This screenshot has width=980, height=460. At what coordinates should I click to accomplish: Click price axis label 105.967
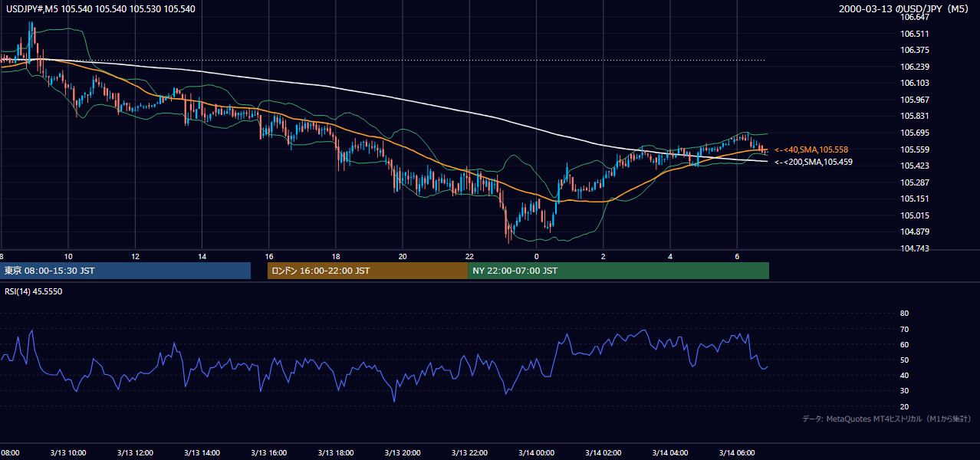tap(915, 100)
